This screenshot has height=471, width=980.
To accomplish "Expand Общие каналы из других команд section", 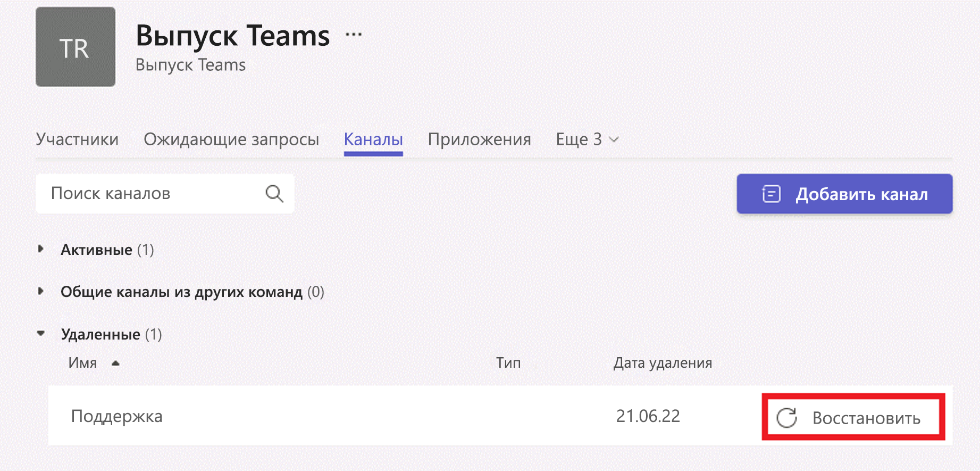I will click(41, 291).
